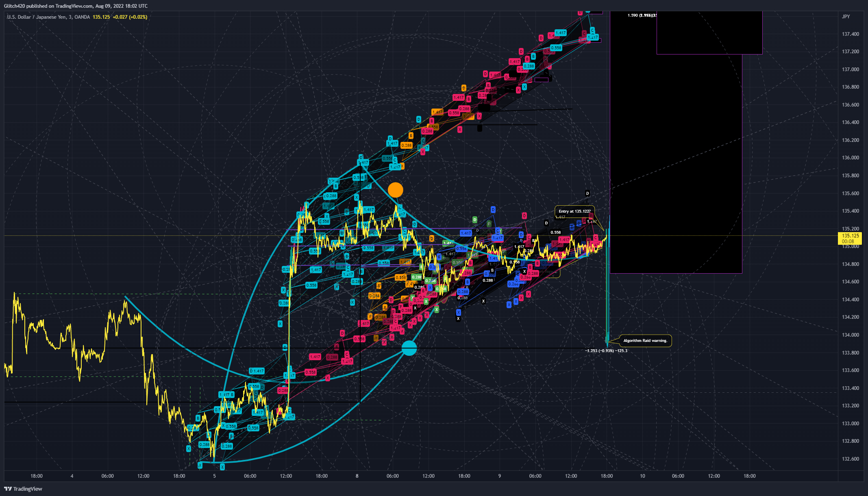Click the 'U.S. Dollar / Japanese Yen, 3, OANDA' title
This screenshot has height=496, width=868.
(48, 17)
